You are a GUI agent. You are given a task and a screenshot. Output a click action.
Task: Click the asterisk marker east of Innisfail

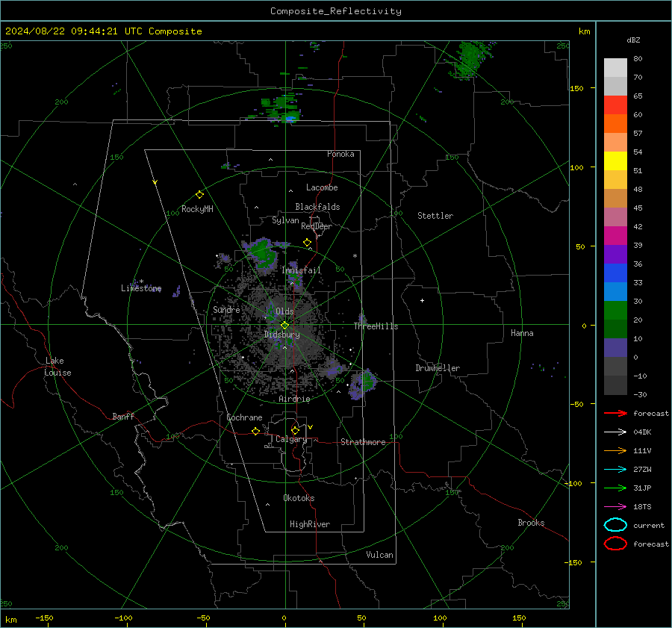[355, 256]
